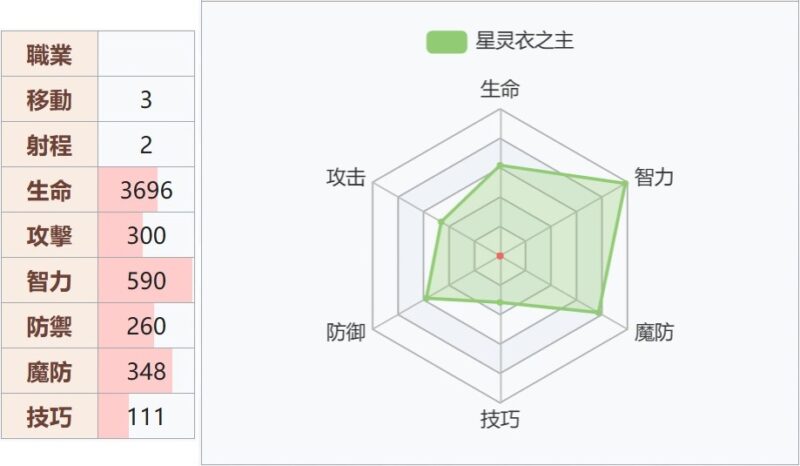Viewport: 800px width, 466px height.
Task: Click the radar data point on 魔防 axis
Action: (599, 313)
